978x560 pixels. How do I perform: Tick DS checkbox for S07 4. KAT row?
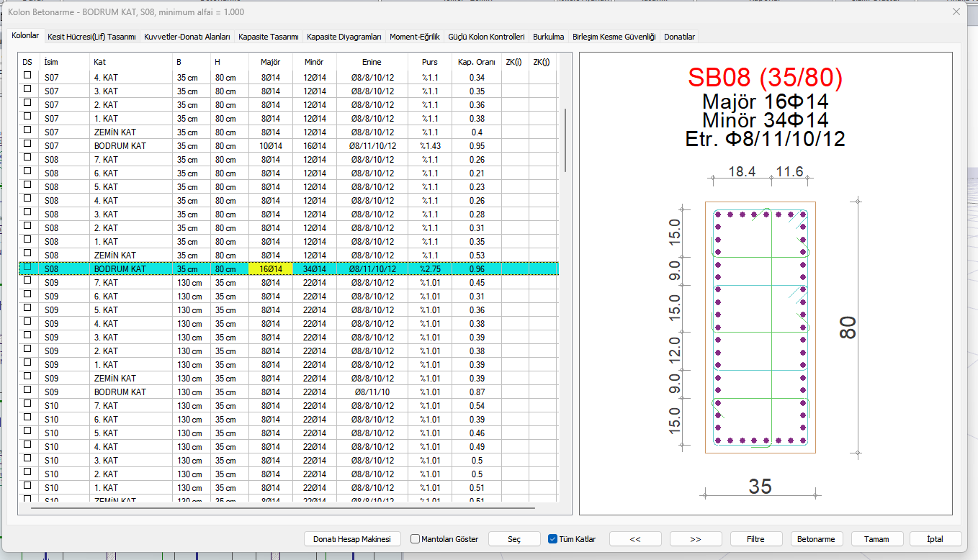point(28,75)
